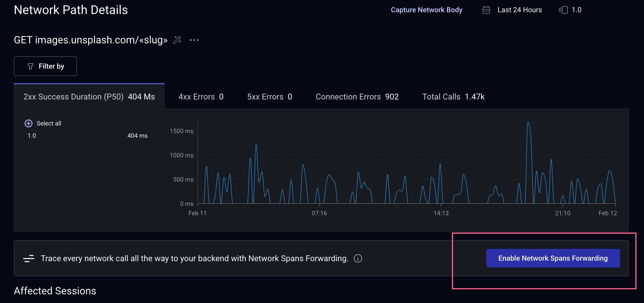The width and height of the screenshot is (644, 303).
Task: Toggle Select all versions
Action: pos(49,123)
